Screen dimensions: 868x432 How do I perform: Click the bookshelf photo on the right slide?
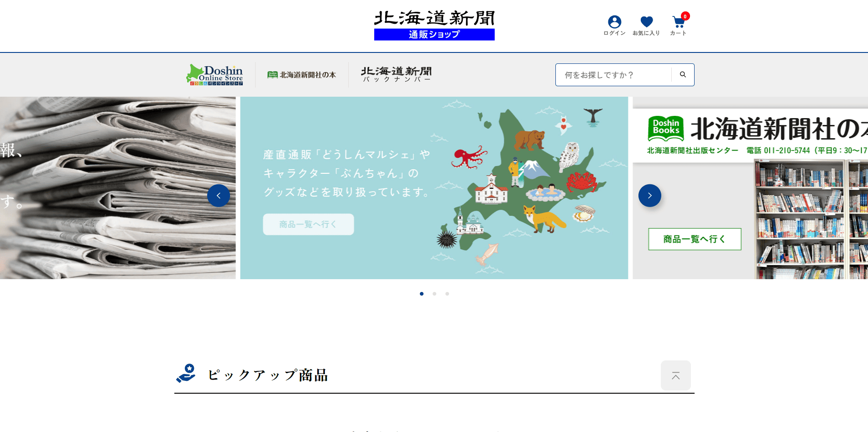811,219
